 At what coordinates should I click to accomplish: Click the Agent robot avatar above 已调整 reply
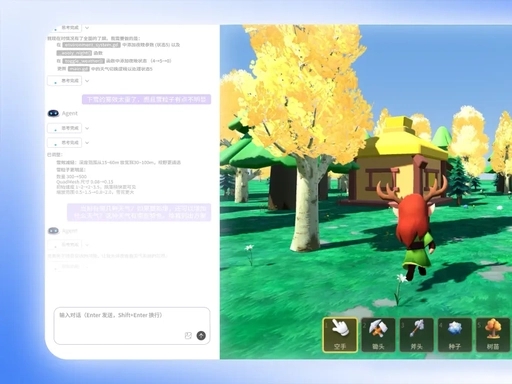point(53,113)
